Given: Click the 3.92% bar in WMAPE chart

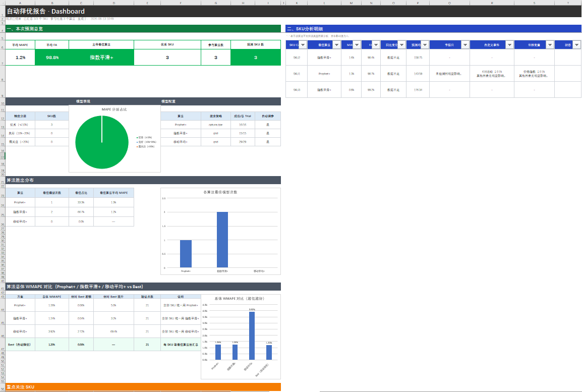Looking at the screenshot, I should (x=252, y=335).
